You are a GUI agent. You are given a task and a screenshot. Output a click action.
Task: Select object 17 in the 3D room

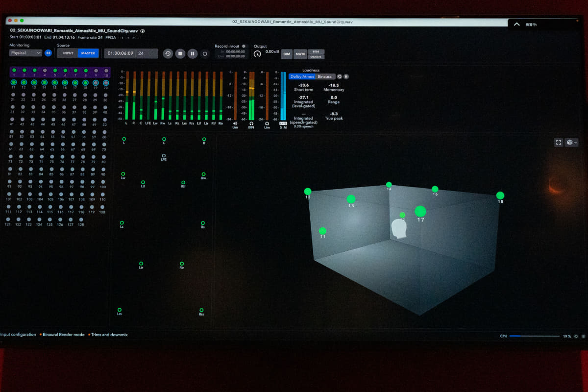tap(420, 211)
